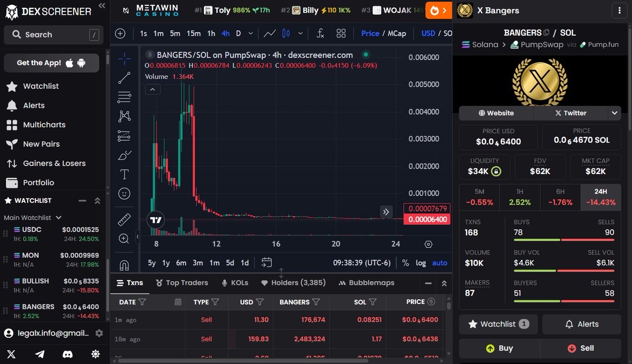Select the zoom in tool
The image size is (632, 364).
coord(124,239)
